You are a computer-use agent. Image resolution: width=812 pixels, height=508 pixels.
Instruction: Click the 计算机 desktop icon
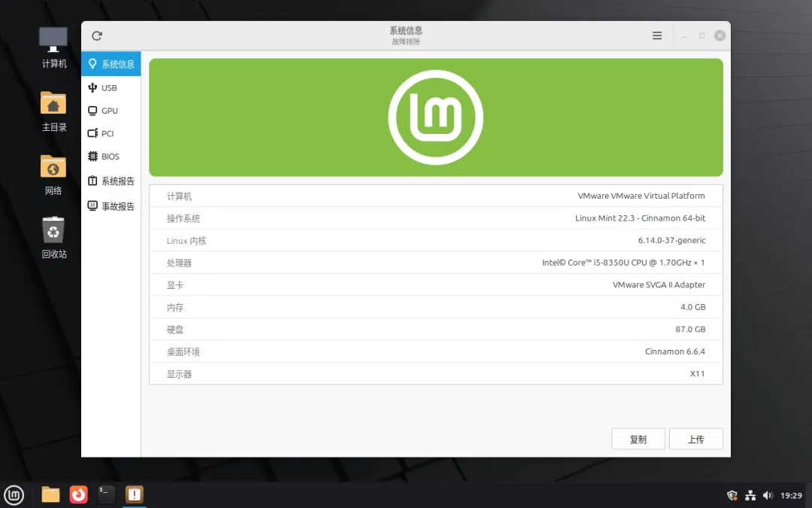pyautogui.click(x=54, y=47)
